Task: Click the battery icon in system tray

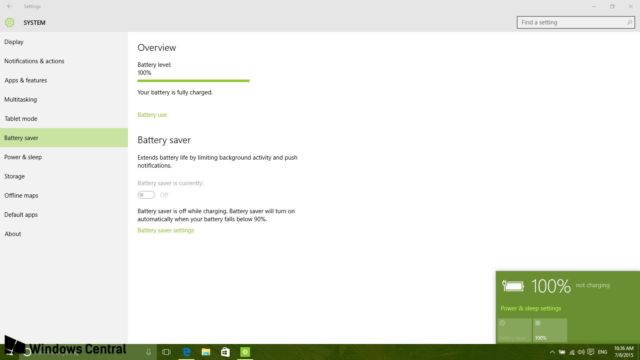Action: (x=562, y=352)
